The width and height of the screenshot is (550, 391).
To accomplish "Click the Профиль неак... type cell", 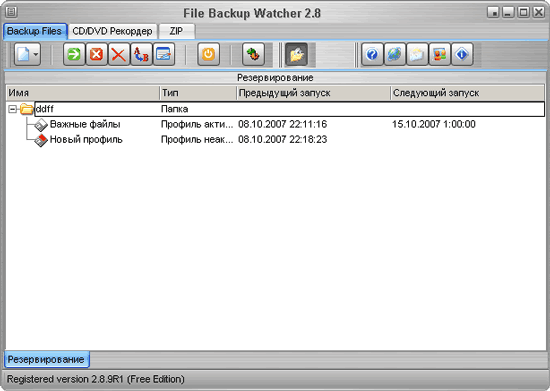I will tap(197, 140).
